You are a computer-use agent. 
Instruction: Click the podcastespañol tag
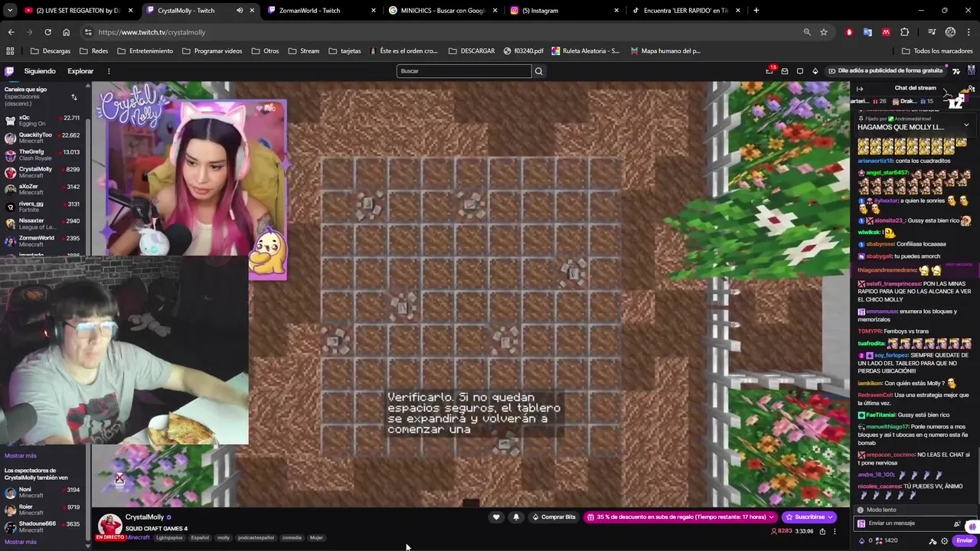(256, 538)
